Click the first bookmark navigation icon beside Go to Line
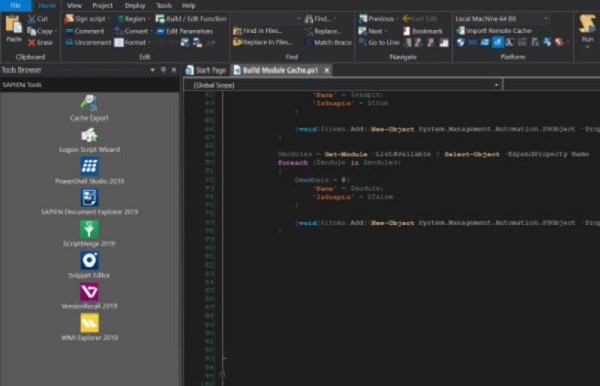The height and width of the screenshot is (386, 600). tap(409, 42)
